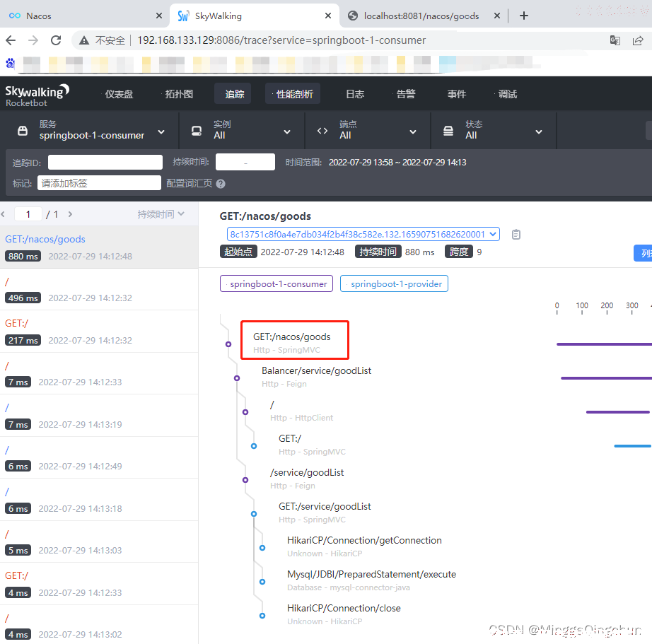Viewport: 652px width, 644px height.
Task: Focus the 追踪ID input field
Action: pyautogui.click(x=105, y=162)
